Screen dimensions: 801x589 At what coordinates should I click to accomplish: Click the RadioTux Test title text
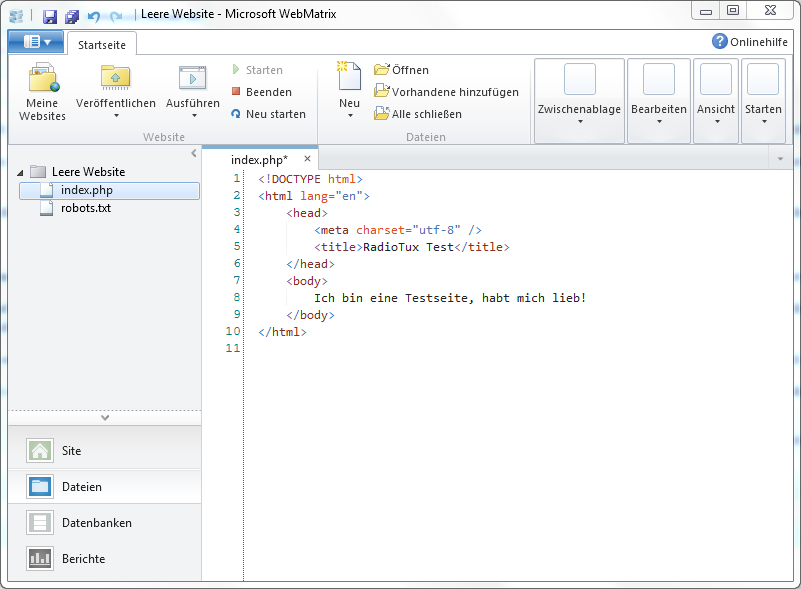pyautogui.click(x=408, y=247)
